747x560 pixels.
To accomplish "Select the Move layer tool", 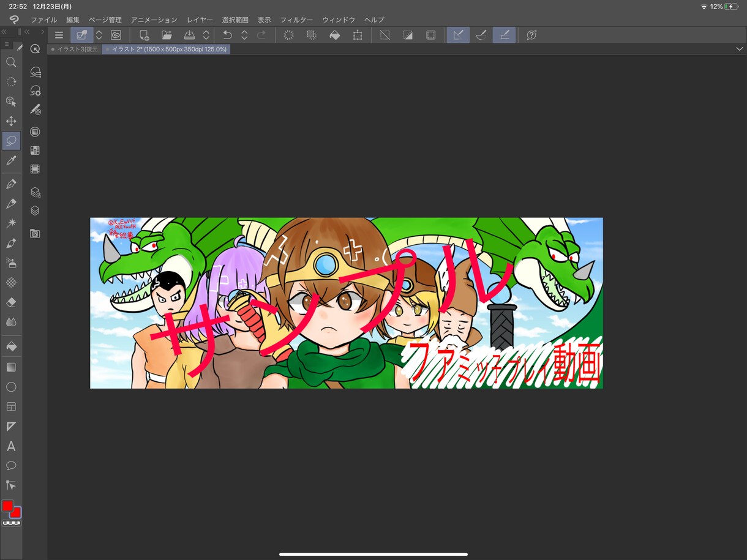I will tap(11, 121).
